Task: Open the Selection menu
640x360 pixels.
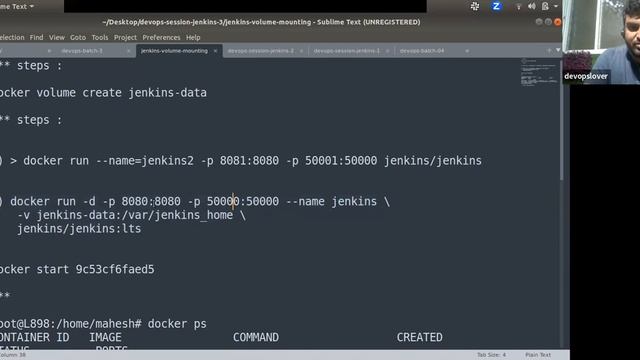Action: [12, 37]
